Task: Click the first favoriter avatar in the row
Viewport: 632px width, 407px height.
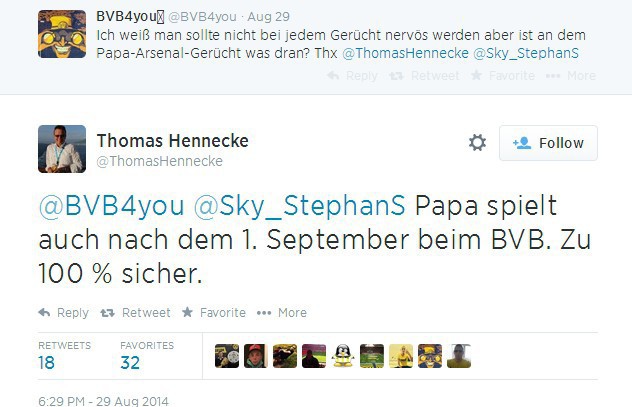Action: click(227, 356)
